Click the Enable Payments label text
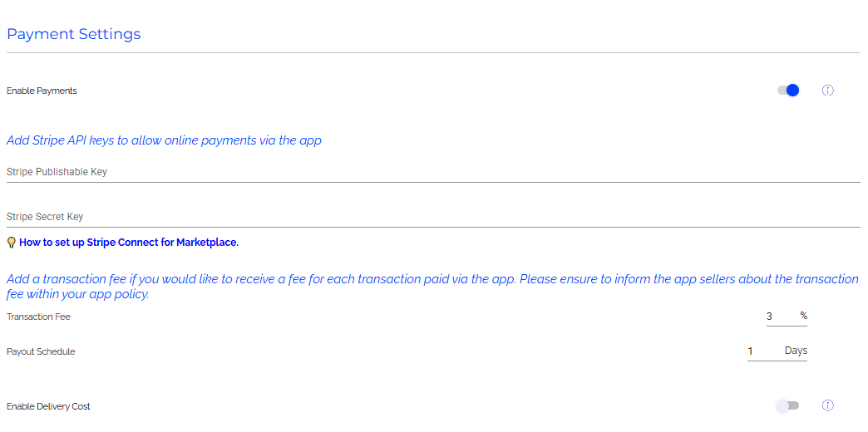Viewport: 868px width, 432px height. pos(42,91)
